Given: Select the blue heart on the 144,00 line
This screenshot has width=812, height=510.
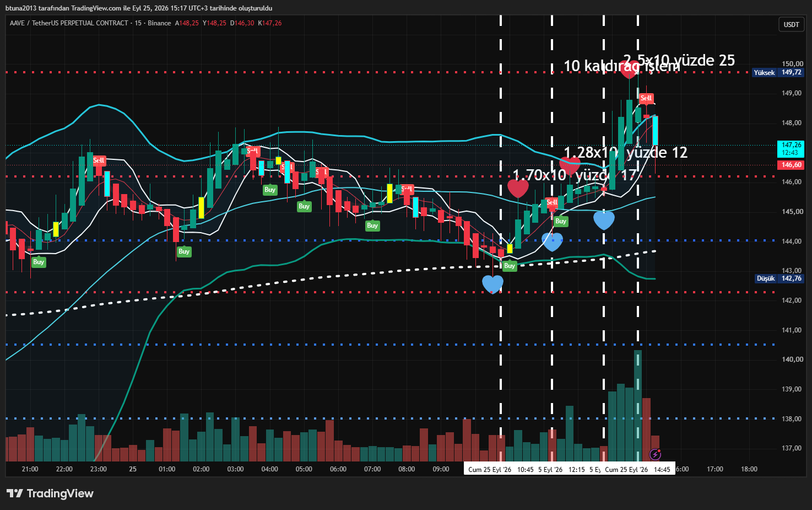Looking at the screenshot, I should 553,241.
